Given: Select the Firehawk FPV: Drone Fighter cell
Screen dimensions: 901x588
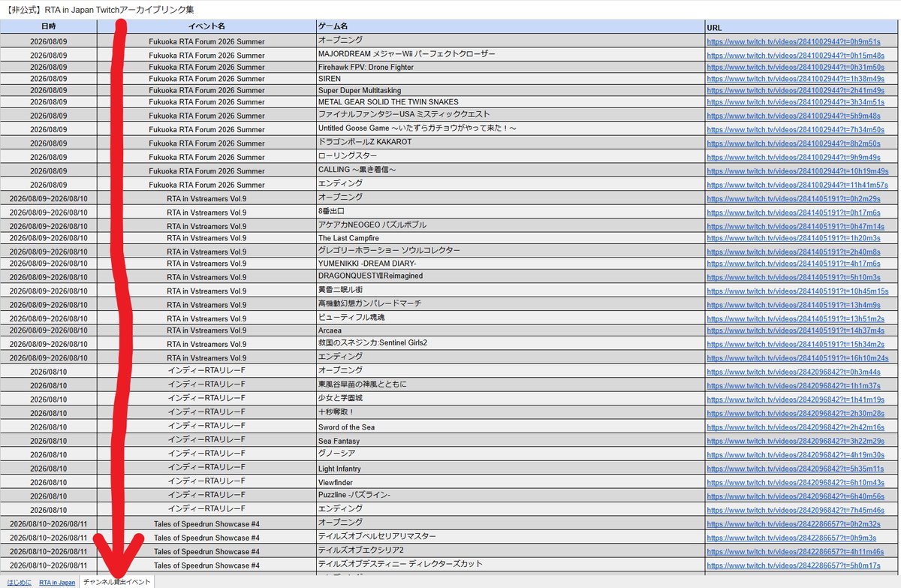Looking at the screenshot, I should [511, 67].
